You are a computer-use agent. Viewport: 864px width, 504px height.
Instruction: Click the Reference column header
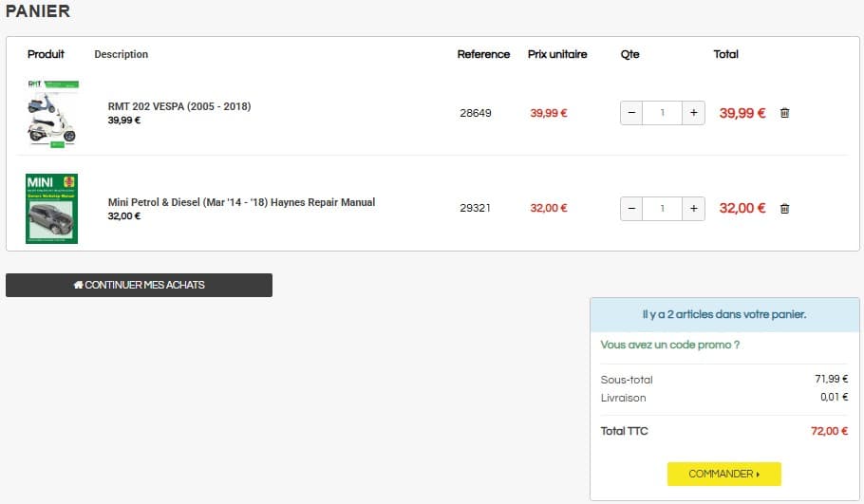483,54
